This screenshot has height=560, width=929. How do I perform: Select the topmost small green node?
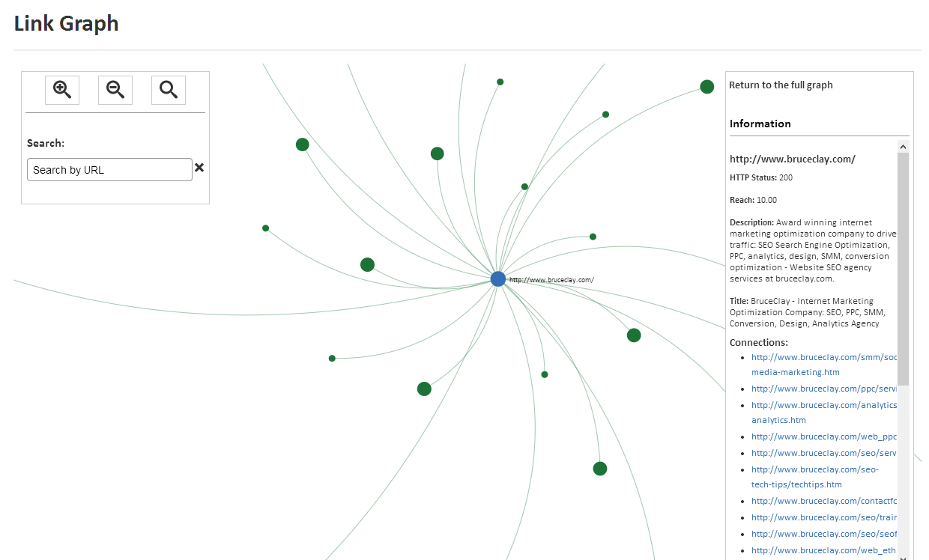tap(500, 82)
